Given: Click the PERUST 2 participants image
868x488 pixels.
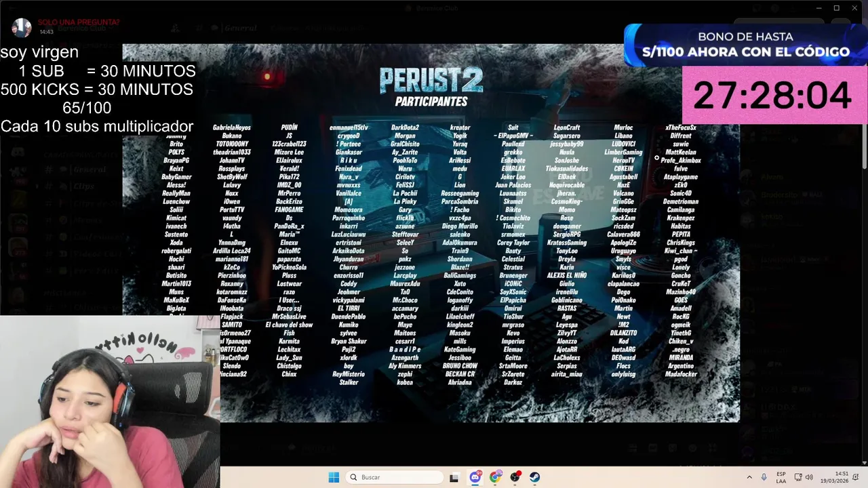Looking at the screenshot, I should 431,233.
